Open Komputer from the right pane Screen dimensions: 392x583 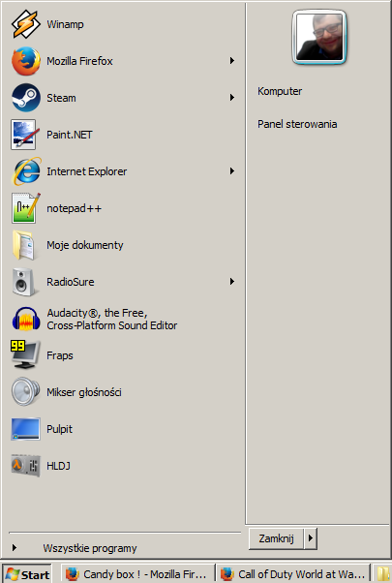280,91
